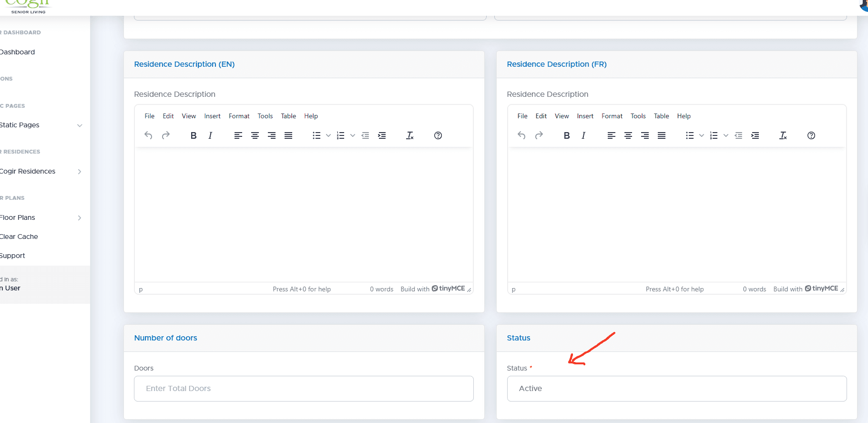The image size is (868, 423).
Task: Center align text in EN editor
Action: pyautogui.click(x=255, y=135)
